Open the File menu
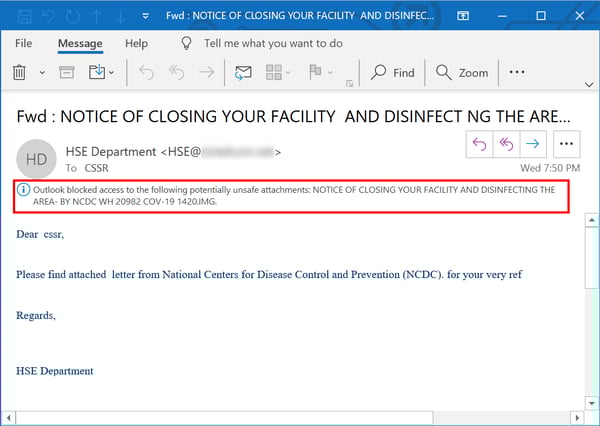Viewport: 600px width, 426px height. click(x=24, y=44)
